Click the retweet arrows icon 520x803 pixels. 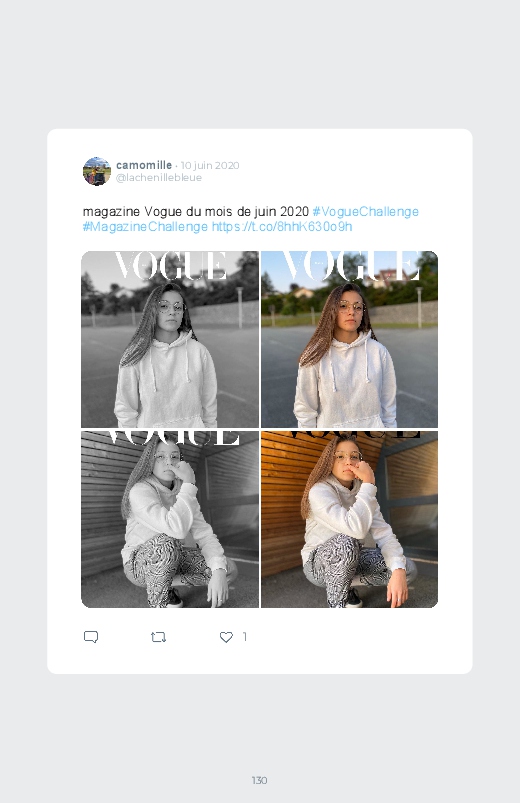(x=158, y=637)
